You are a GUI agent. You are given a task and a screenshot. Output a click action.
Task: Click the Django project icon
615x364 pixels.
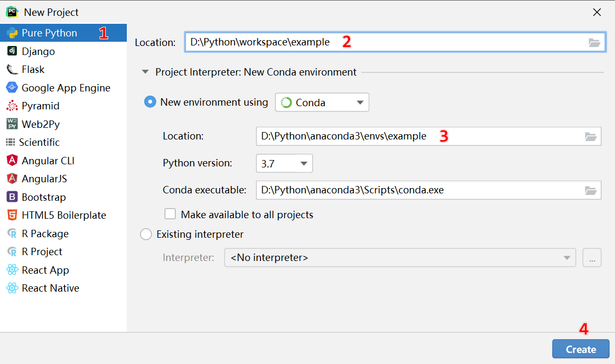pos(12,51)
